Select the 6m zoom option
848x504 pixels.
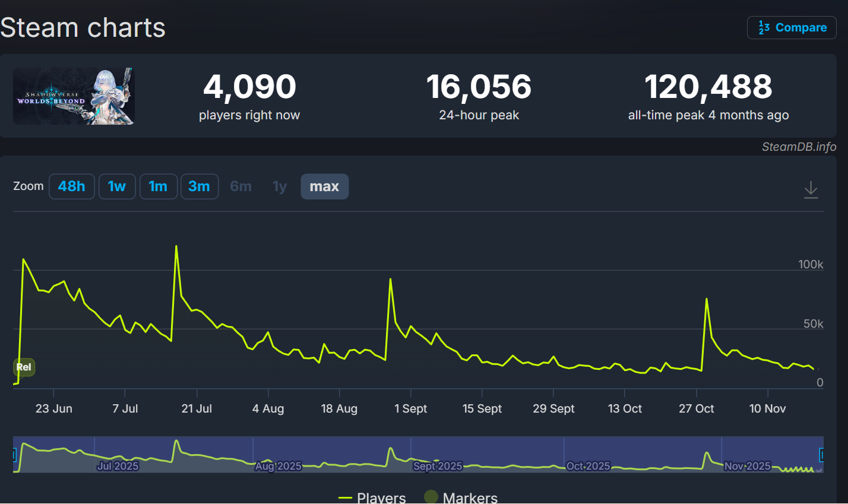(241, 186)
